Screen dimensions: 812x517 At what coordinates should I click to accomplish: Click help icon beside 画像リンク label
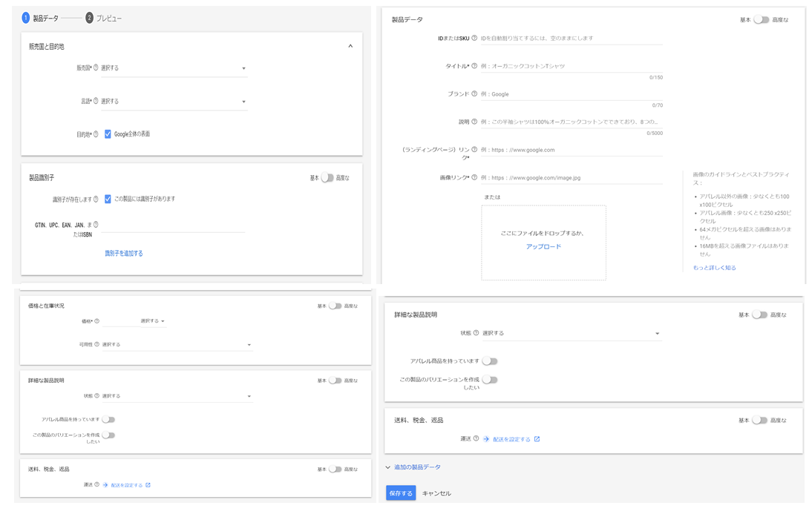[474, 177]
